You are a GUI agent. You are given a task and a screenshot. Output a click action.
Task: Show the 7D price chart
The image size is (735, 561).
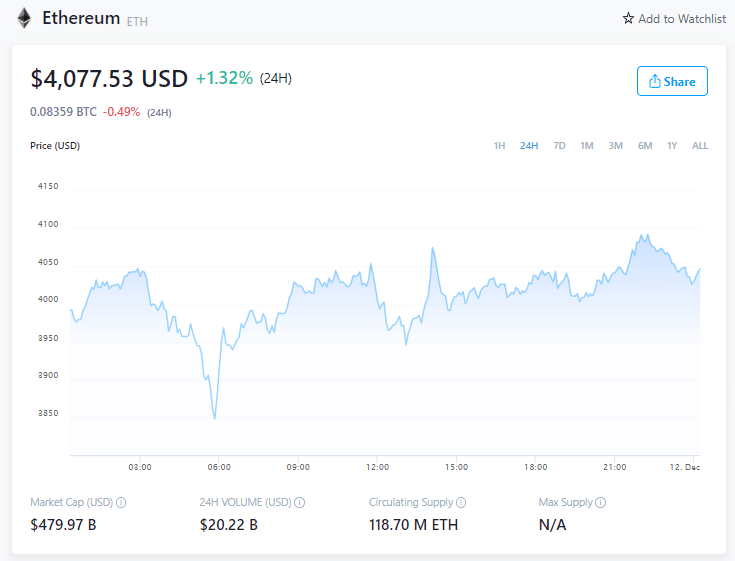coord(559,146)
